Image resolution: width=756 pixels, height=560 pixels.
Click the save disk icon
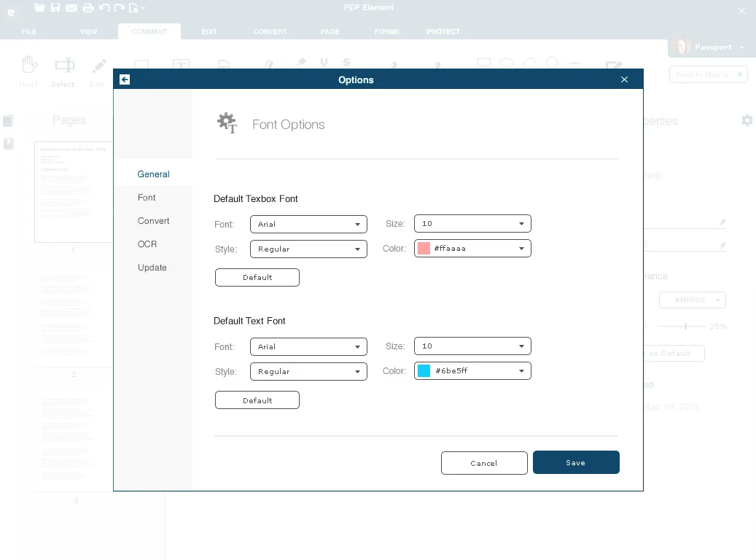[x=55, y=7]
